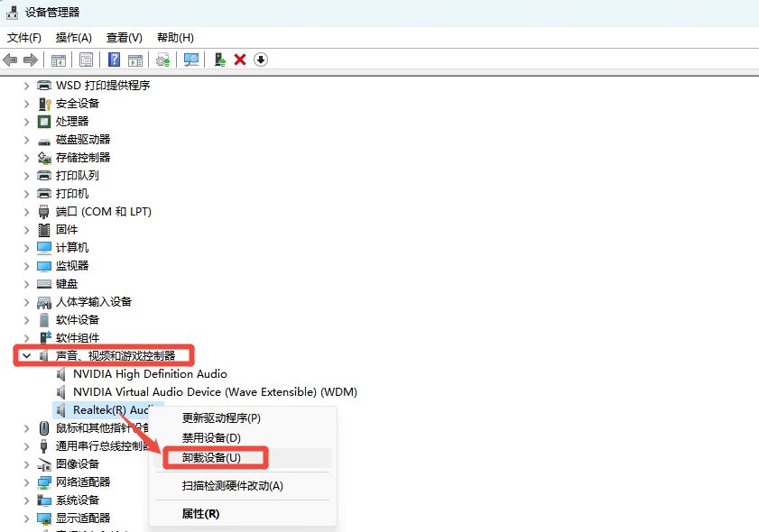The width and height of the screenshot is (759, 532).
Task: Click the enable device toolbar icon
Action: (220, 60)
